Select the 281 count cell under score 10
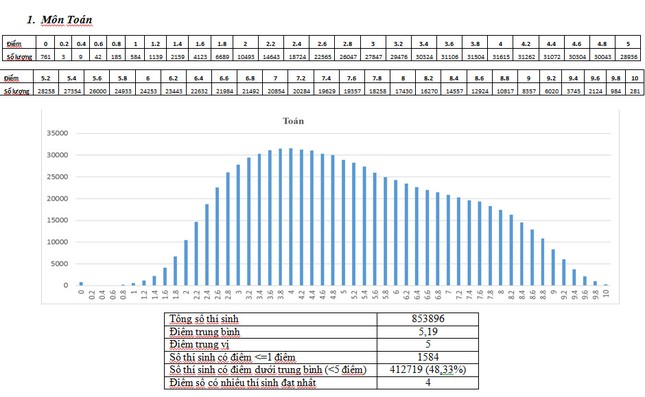 click(635, 91)
